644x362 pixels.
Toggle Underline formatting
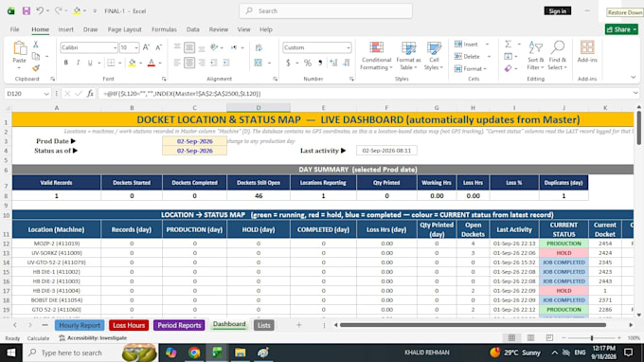[90, 63]
